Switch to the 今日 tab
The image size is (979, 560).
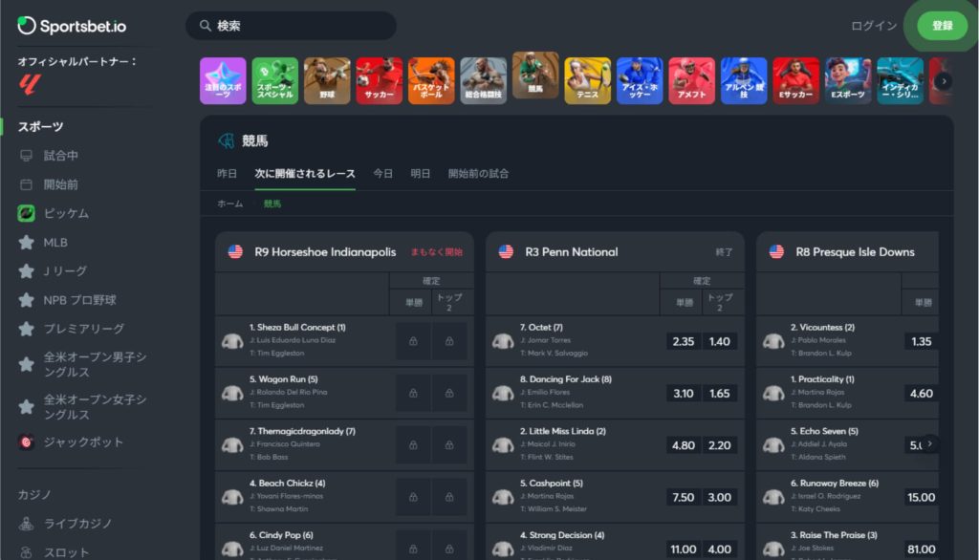pyautogui.click(x=382, y=174)
